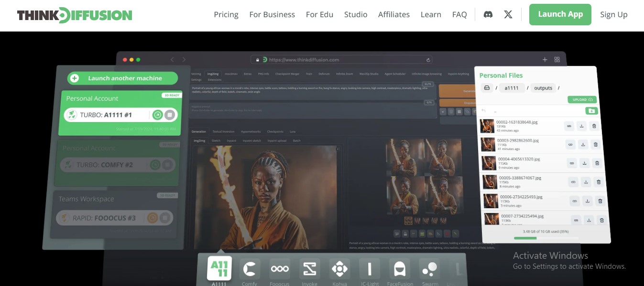Copy link for 00005-3388674067.jpg

coord(573,182)
